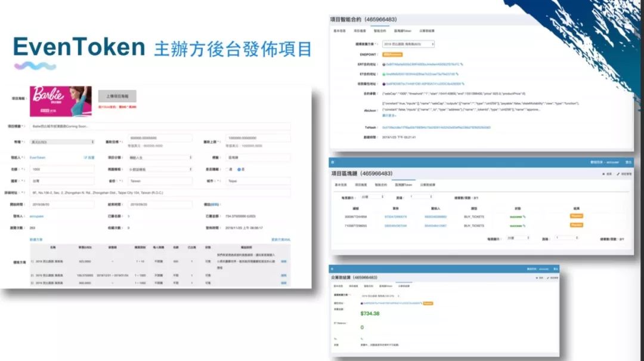Open the USD currency dropdown
644x361 pixels.
[x=62, y=141]
